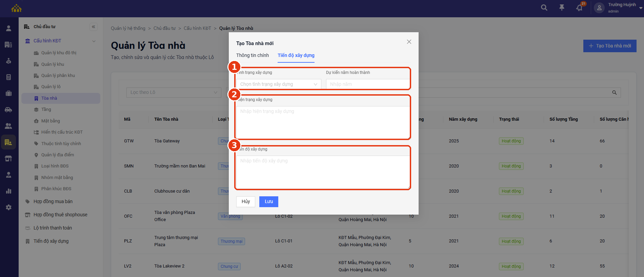This screenshot has width=644, height=277.
Task: Click the group users icon in left rail
Action: point(9,126)
